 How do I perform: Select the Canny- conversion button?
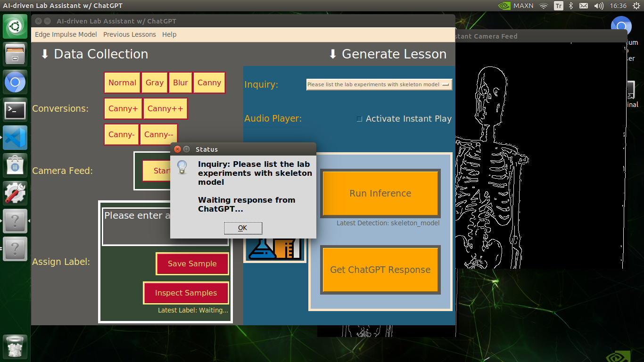[122, 134]
